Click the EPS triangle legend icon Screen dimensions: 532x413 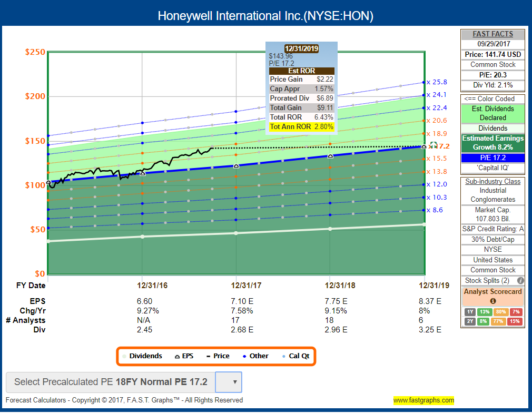point(178,356)
